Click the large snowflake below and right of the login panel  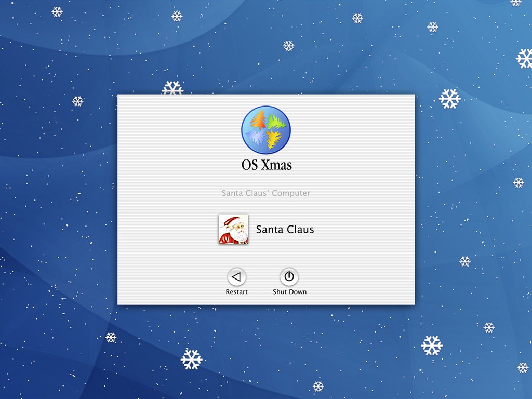(x=432, y=345)
